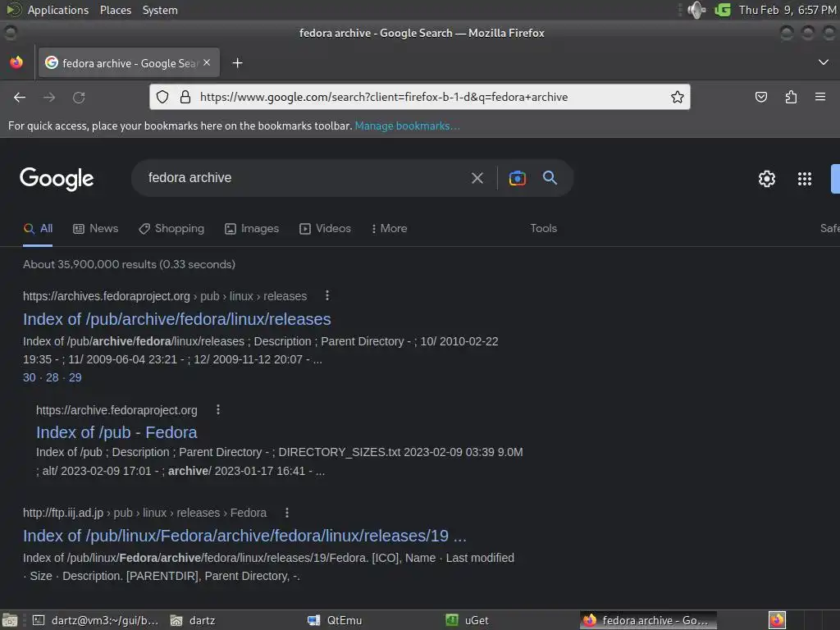
Task: Follow the sitelink 30
Action: 29,377
